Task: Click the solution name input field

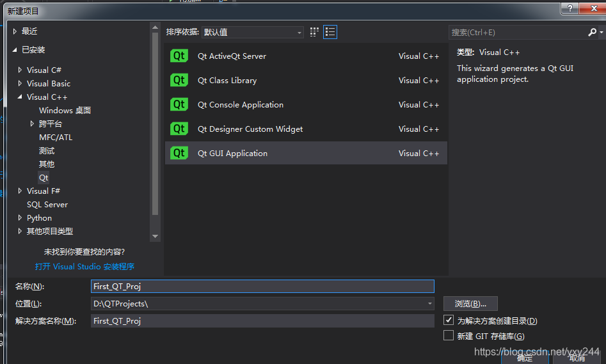Action: (x=262, y=320)
